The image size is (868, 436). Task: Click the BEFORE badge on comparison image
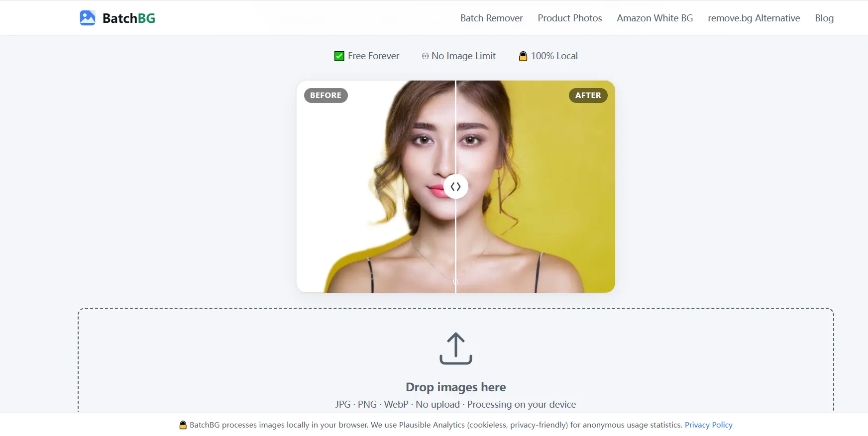tap(326, 95)
